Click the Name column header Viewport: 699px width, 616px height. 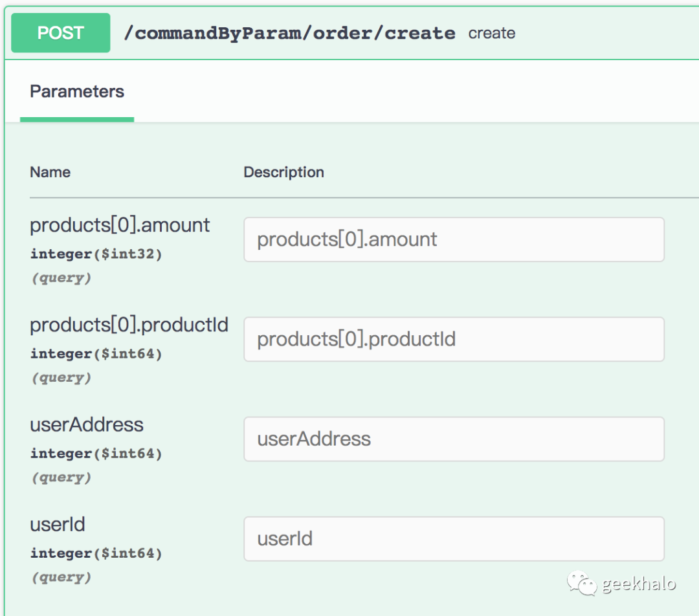tap(50, 172)
